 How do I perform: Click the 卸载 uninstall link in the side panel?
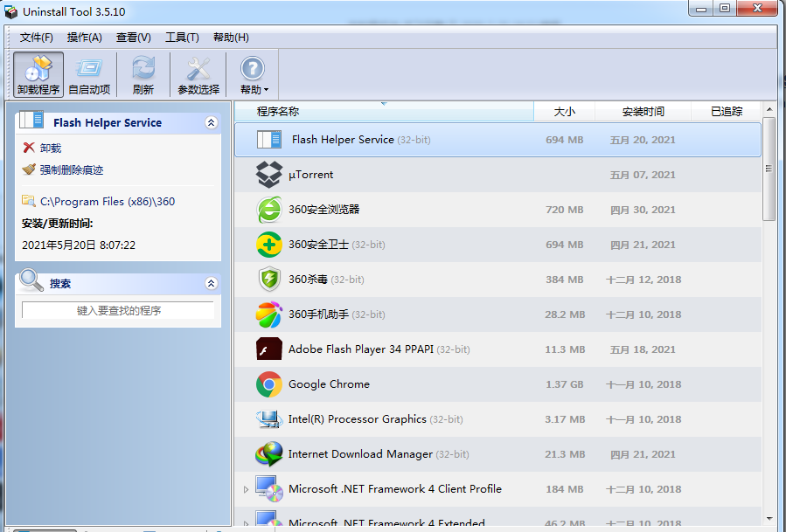(51, 149)
